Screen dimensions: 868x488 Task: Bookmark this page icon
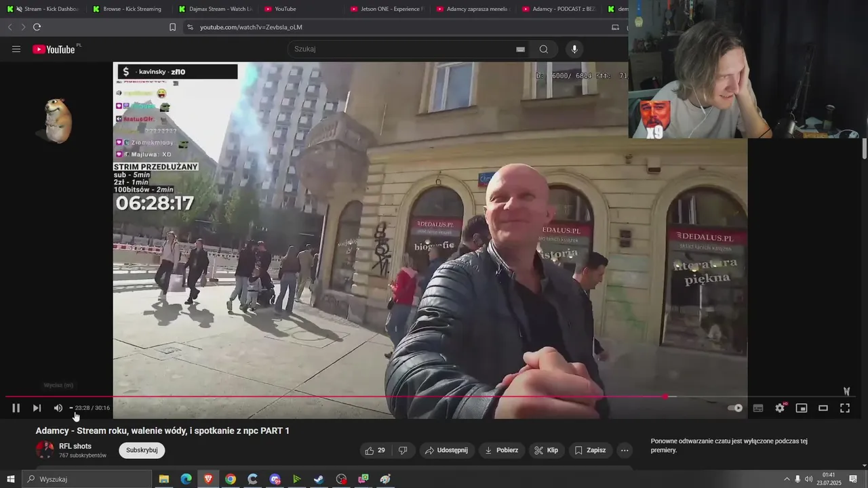172,27
